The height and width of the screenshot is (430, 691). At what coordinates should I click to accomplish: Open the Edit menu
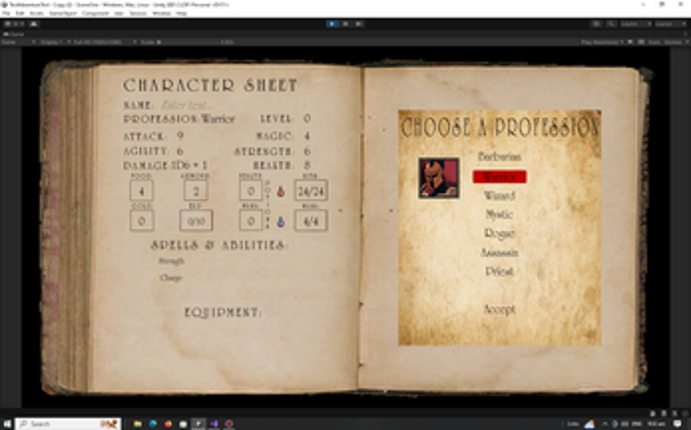(x=20, y=13)
